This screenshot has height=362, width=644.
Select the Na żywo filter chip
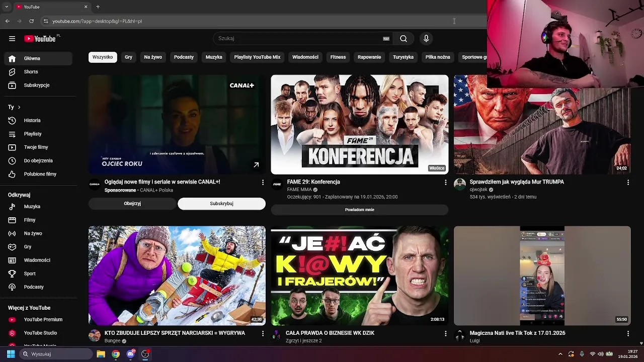(153, 57)
